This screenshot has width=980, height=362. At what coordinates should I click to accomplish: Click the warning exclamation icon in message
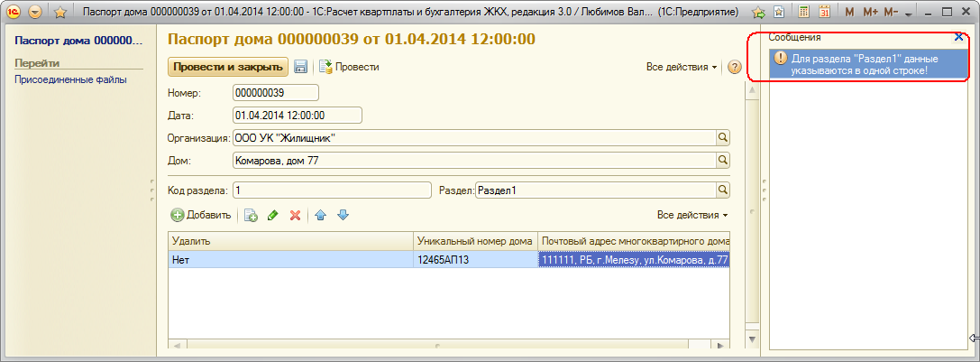click(780, 58)
